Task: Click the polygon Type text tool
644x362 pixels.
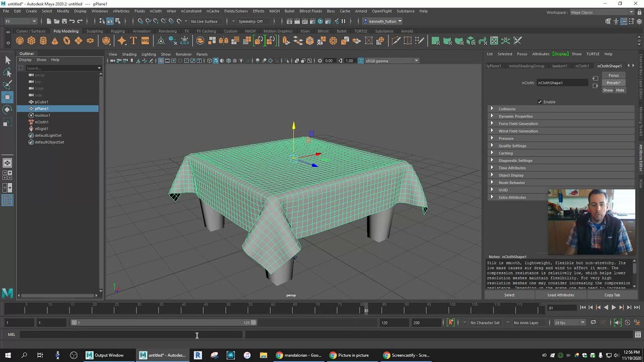Action: (x=133, y=41)
